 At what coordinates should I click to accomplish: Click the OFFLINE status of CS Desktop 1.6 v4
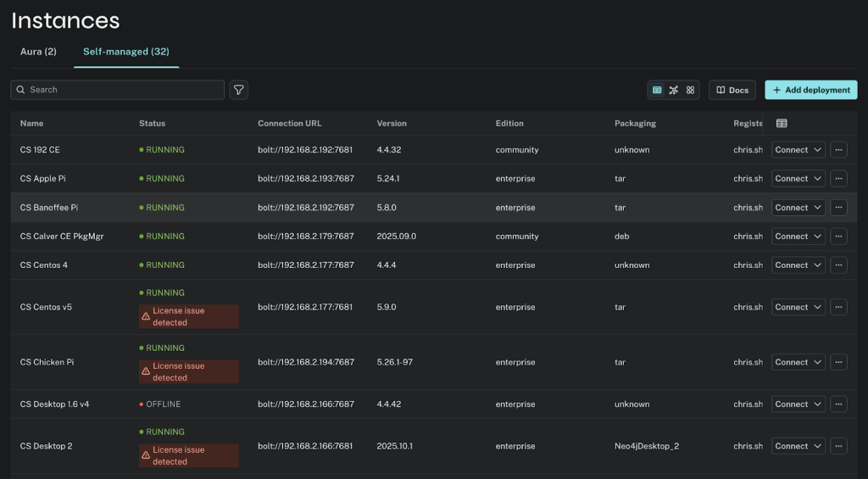[160, 404]
